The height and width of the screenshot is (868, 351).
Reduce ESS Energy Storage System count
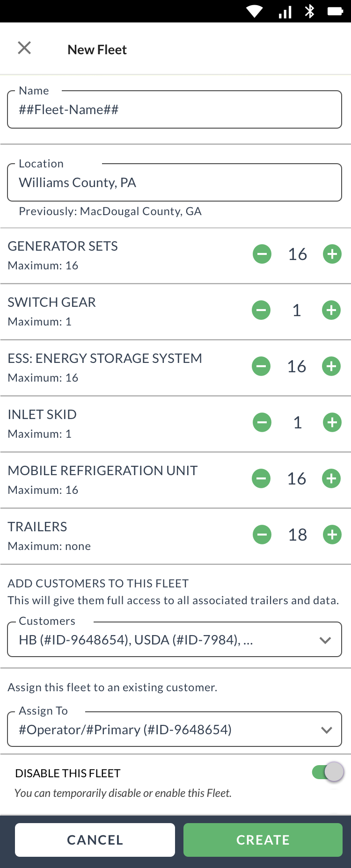[x=261, y=366]
